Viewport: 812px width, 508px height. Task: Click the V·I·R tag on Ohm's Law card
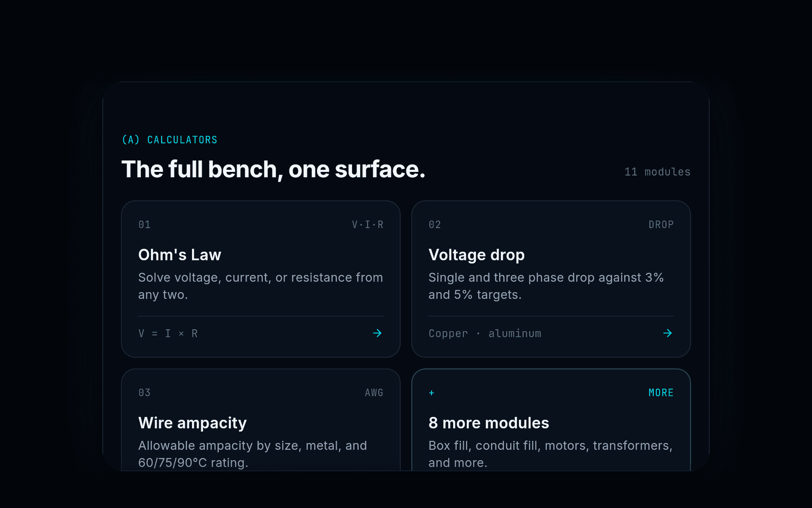[x=367, y=225]
